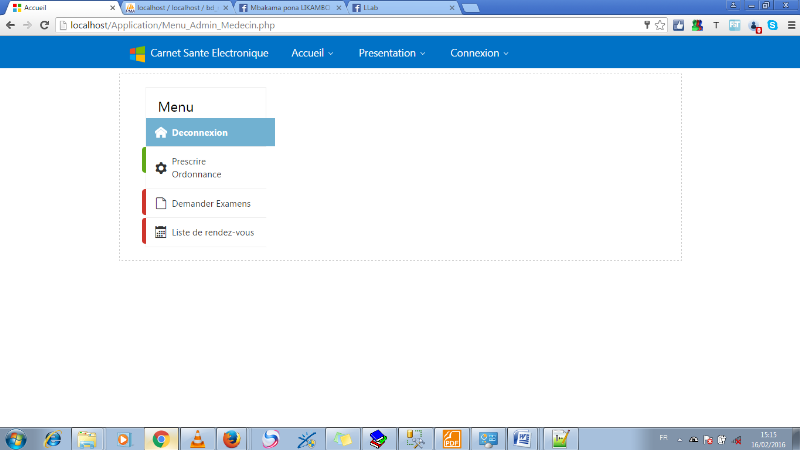The width and height of the screenshot is (800, 450).
Task: Expand the Accueil dropdown in the navbar
Action: pyautogui.click(x=312, y=53)
